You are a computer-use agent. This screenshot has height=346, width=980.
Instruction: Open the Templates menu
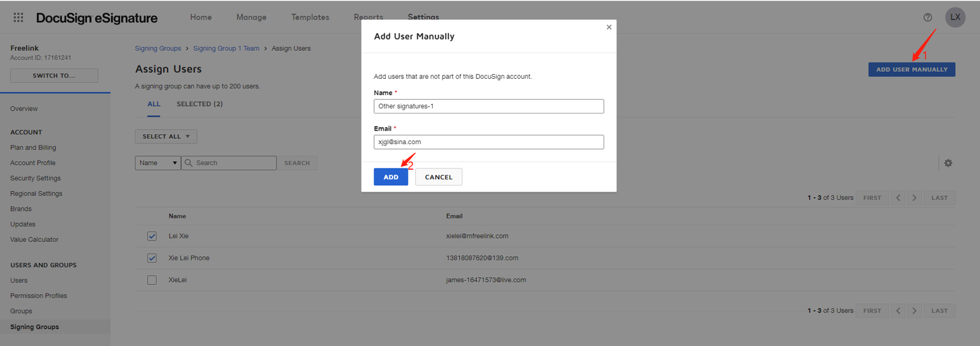point(310,17)
